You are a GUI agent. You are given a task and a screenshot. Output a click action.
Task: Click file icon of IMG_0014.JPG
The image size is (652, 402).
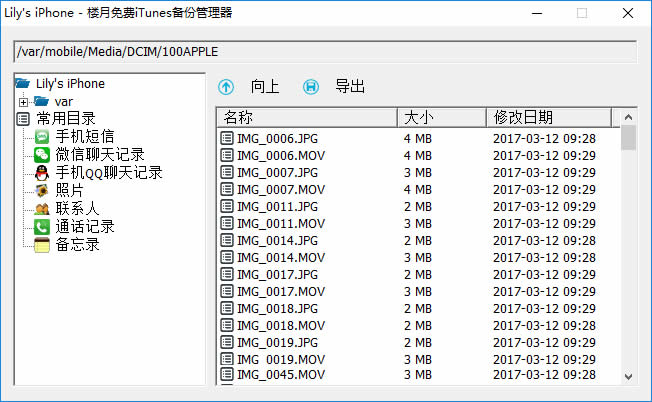(227, 240)
